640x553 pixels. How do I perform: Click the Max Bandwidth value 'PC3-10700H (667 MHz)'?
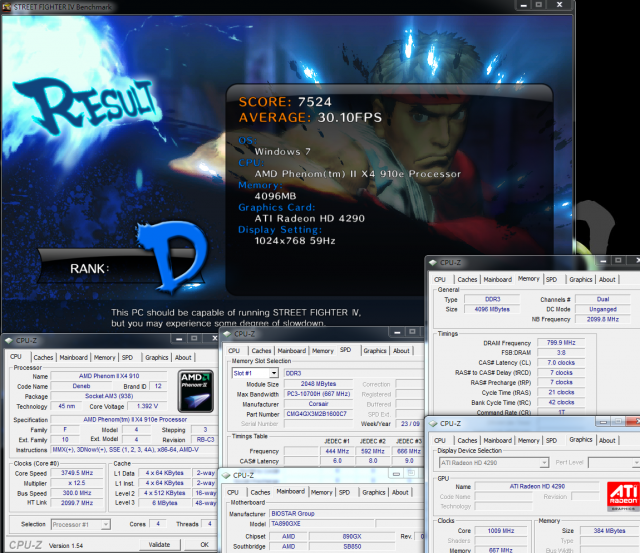coord(318,394)
